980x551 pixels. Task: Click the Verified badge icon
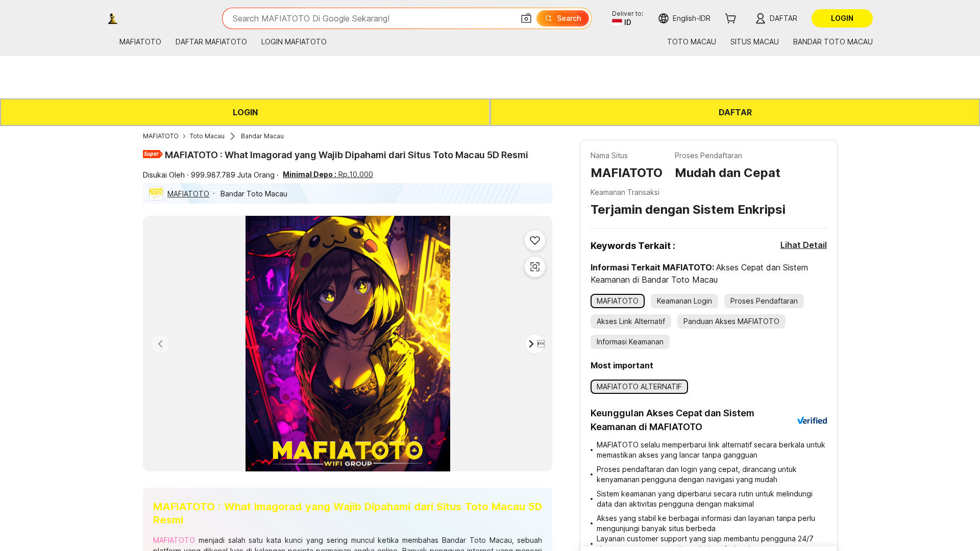click(x=812, y=420)
